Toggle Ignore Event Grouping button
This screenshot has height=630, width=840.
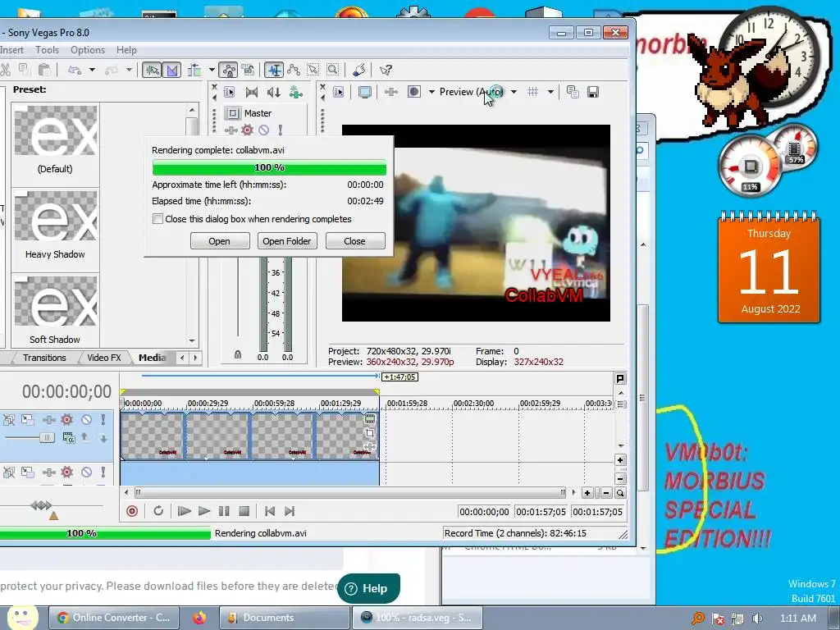(248, 70)
